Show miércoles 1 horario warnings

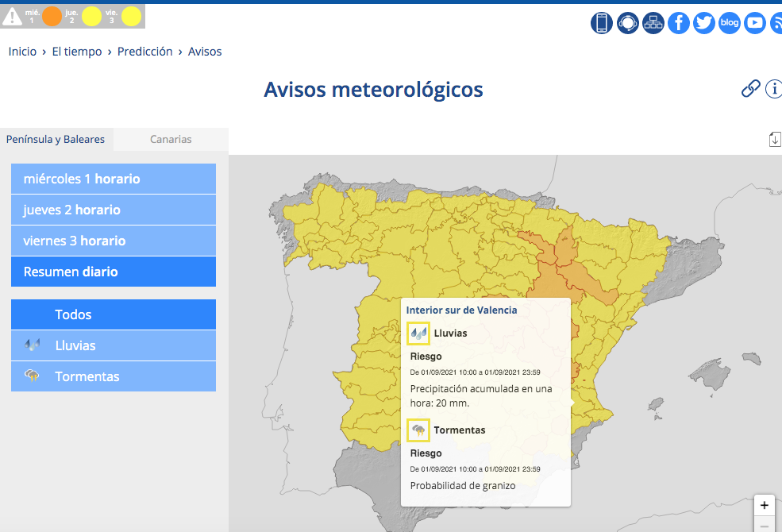(114, 179)
